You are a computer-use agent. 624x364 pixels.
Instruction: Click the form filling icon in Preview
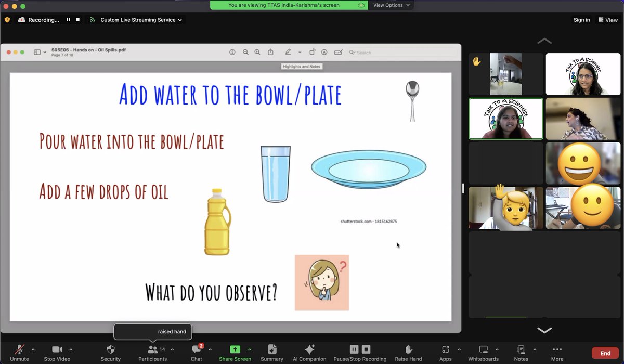[338, 52]
